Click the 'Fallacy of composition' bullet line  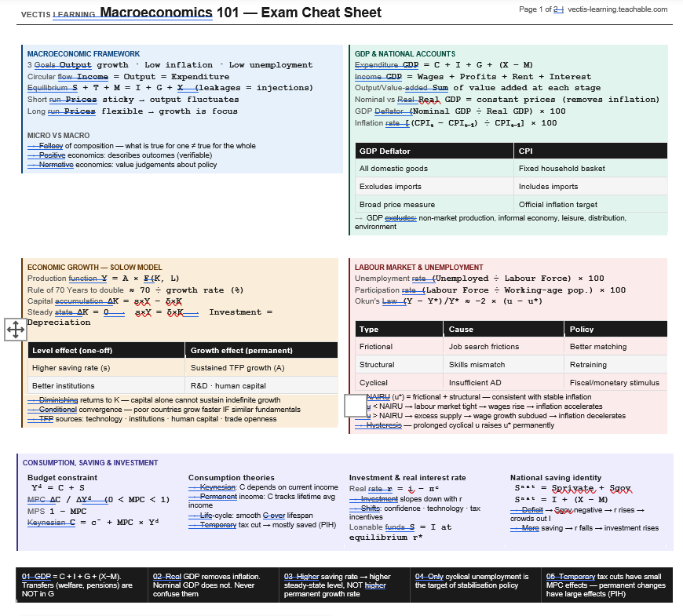pos(141,146)
